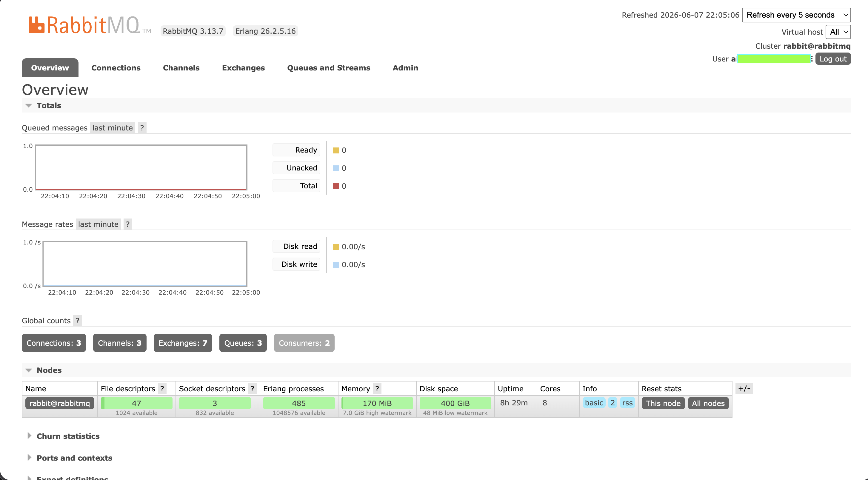Click the Disk space bar 400 GiB
The image size is (868, 480).
[x=455, y=403]
